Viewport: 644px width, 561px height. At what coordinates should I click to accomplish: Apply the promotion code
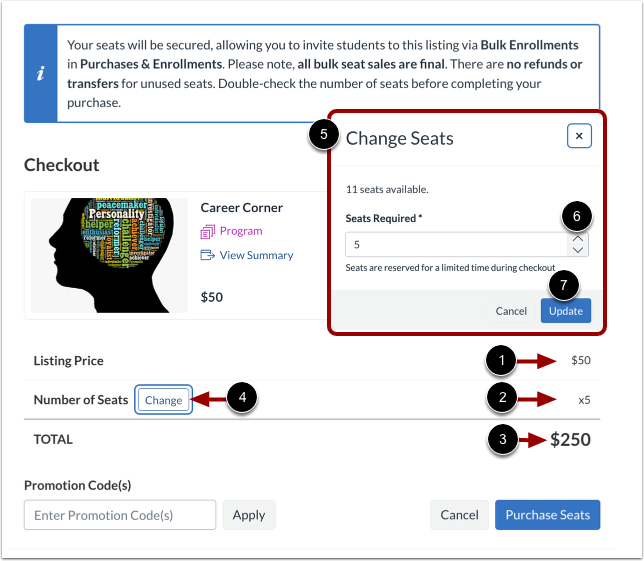(248, 515)
